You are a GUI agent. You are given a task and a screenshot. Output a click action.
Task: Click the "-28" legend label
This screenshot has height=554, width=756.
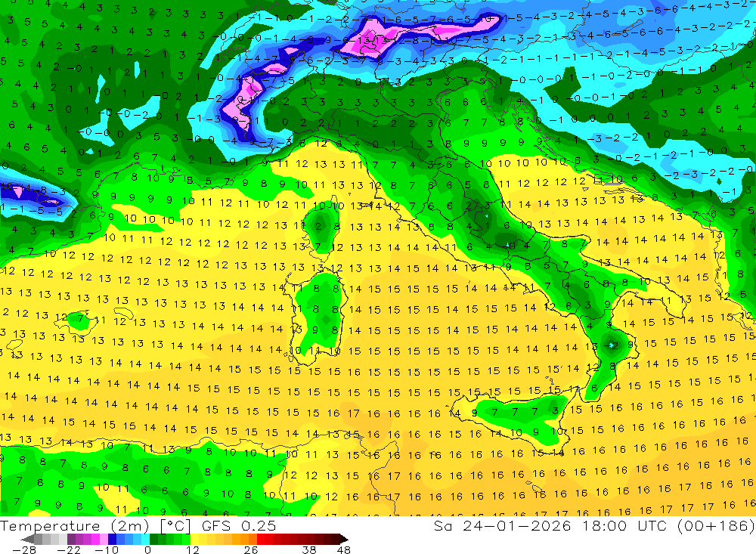click(24, 549)
